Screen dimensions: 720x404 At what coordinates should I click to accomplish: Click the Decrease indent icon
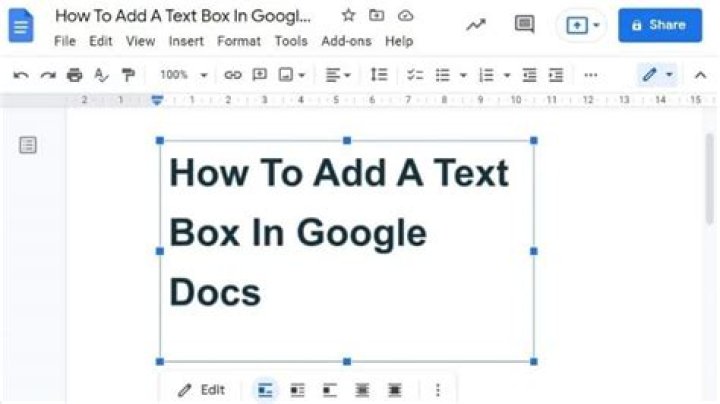pyautogui.click(x=529, y=75)
